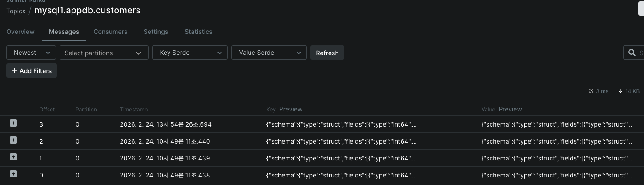The height and width of the screenshot is (185, 644).
Task: Expand the offset 3 message row
Action: point(13,123)
